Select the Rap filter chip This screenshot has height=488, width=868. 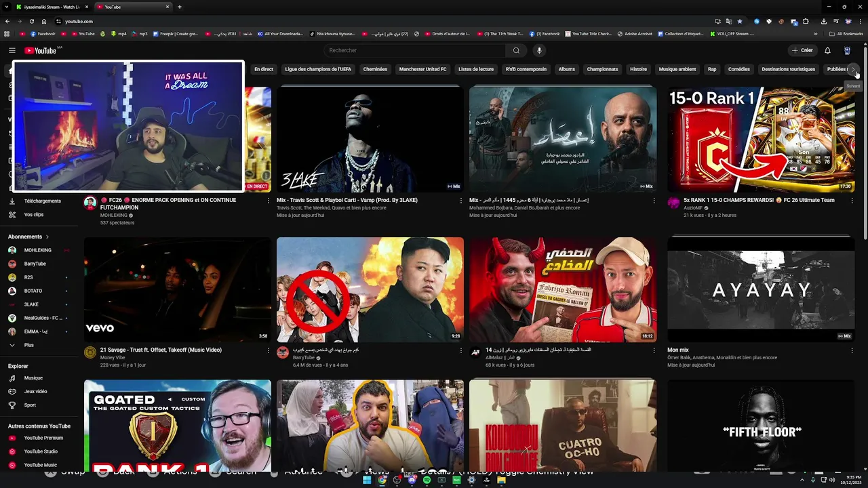[x=712, y=69]
